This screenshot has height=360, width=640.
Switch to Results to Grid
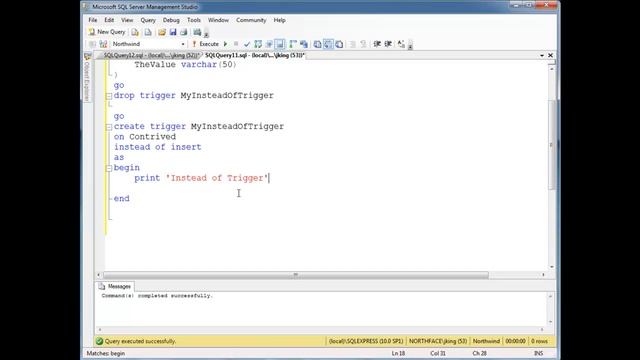coord(328,44)
